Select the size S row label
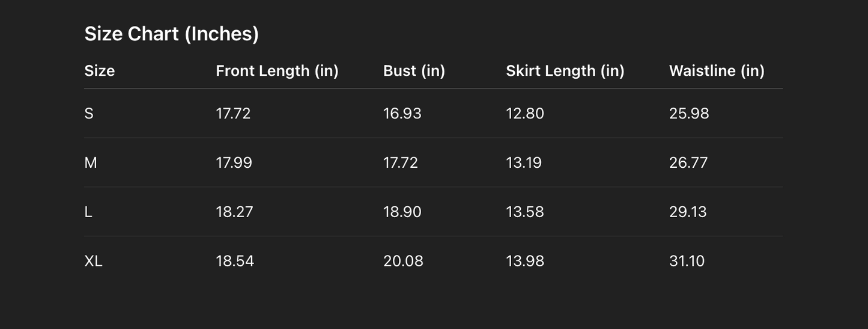This screenshot has height=329, width=868. (89, 114)
